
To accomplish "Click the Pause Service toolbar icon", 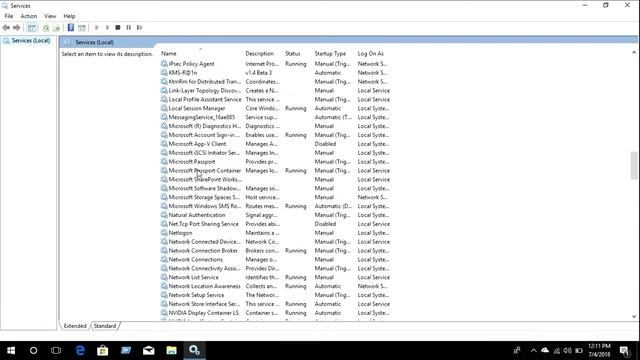I will pos(129,28).
